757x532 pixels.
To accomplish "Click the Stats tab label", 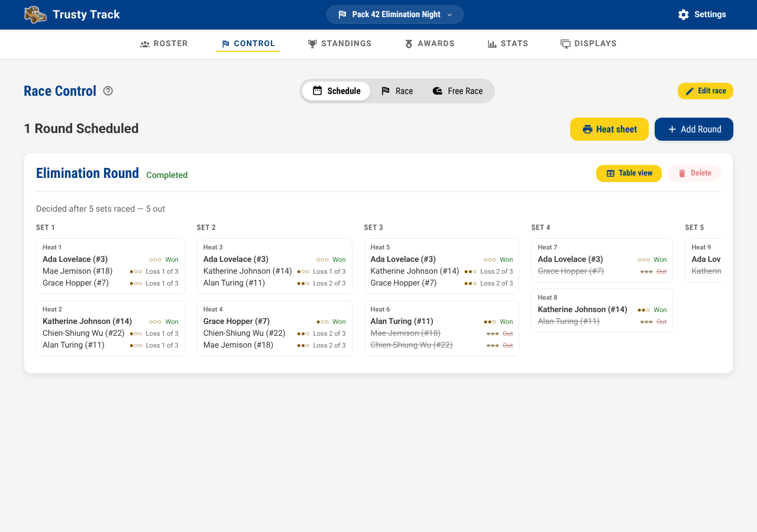I will 515,44.
